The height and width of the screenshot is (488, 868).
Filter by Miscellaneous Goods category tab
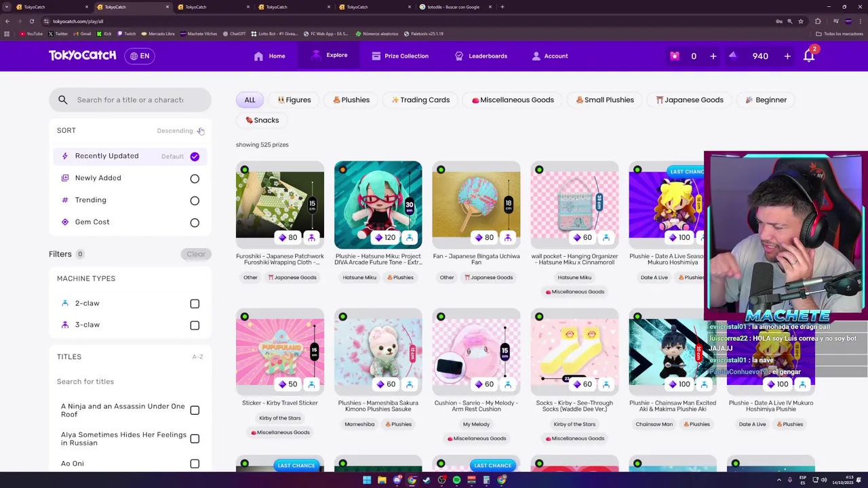click(x=513, y=100)
